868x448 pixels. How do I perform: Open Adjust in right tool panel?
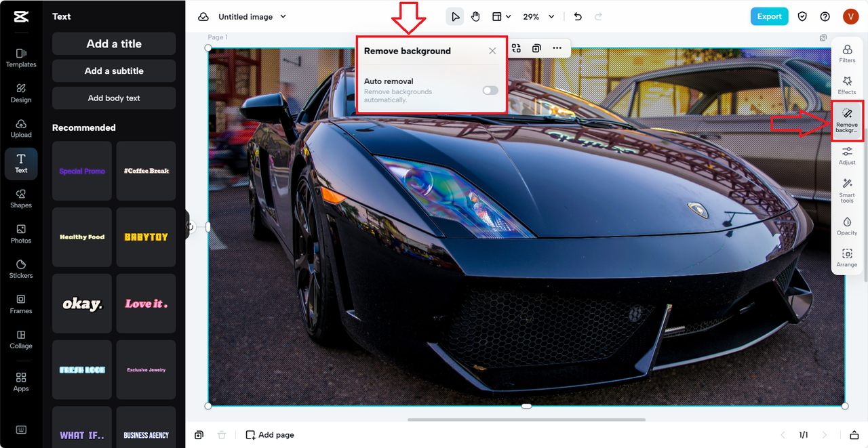(x=847, y=156)
